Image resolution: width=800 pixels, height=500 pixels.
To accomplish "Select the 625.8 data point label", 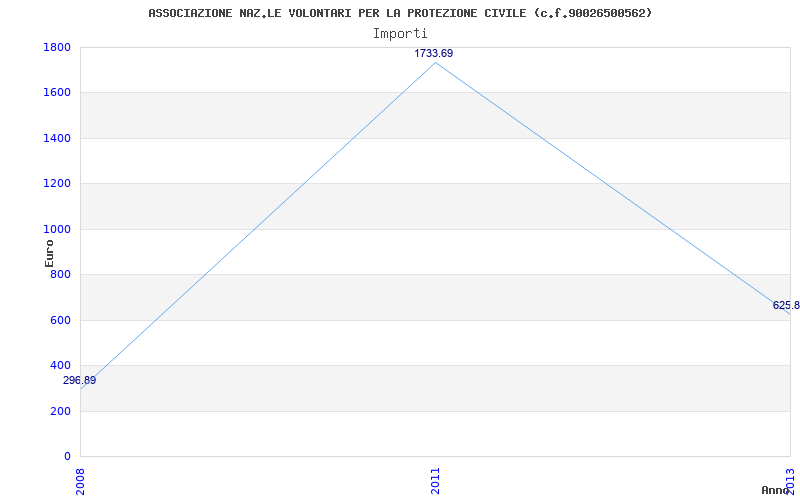I will pos(786,306).
